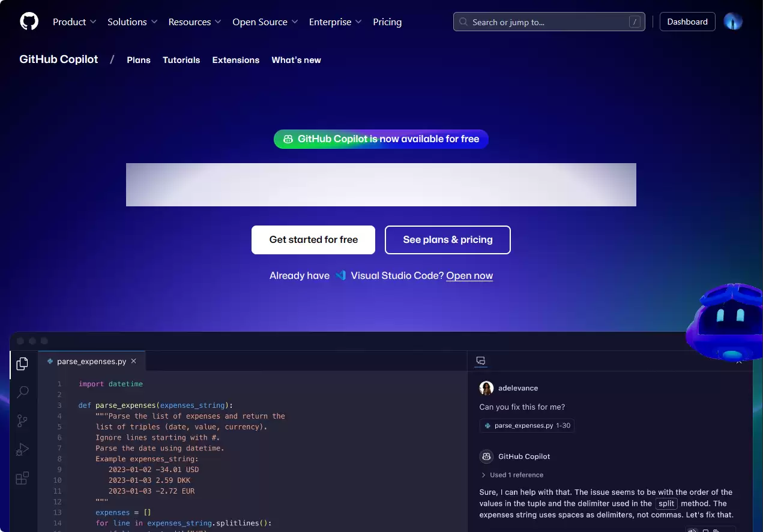
Task: Collapse the Copilot chat panel with the chevron
Action: 739,362
